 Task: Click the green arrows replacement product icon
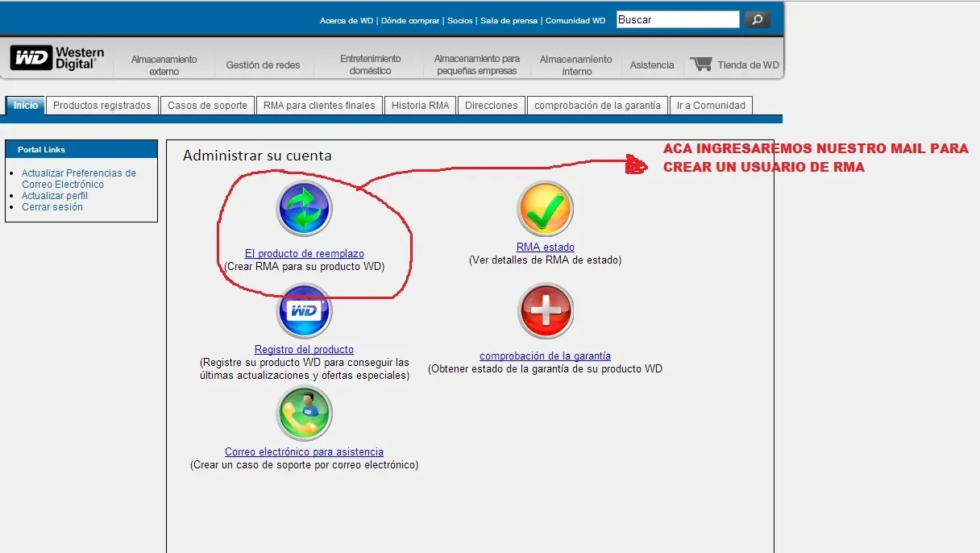(x=304, y=209)
